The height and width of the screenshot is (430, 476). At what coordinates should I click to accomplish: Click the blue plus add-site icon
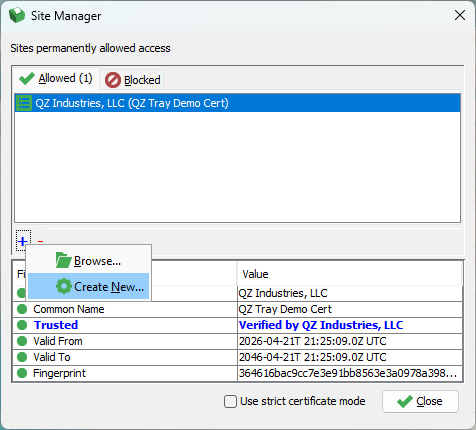tap(23, 241)
